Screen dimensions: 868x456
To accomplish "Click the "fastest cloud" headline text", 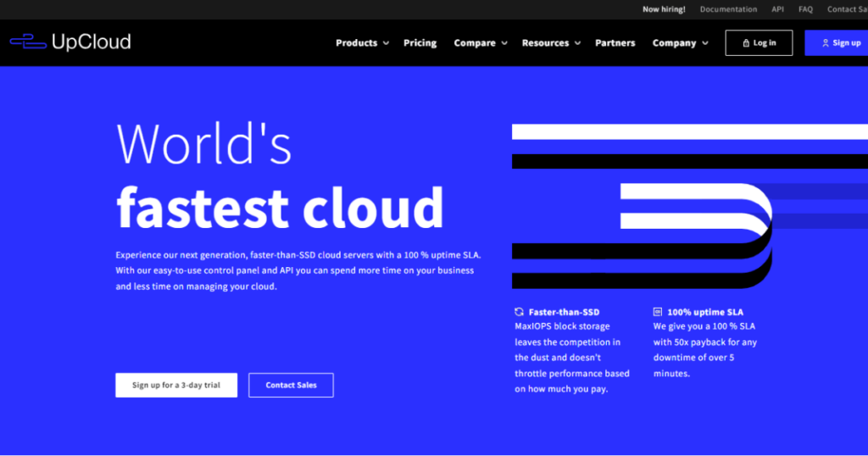I will click(x=280, y=208).
